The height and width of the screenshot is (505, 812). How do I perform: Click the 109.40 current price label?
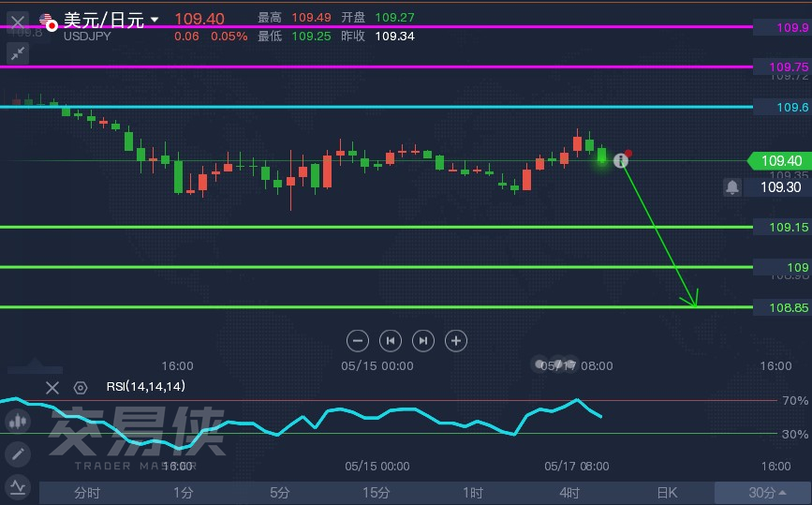pos(779,160)
